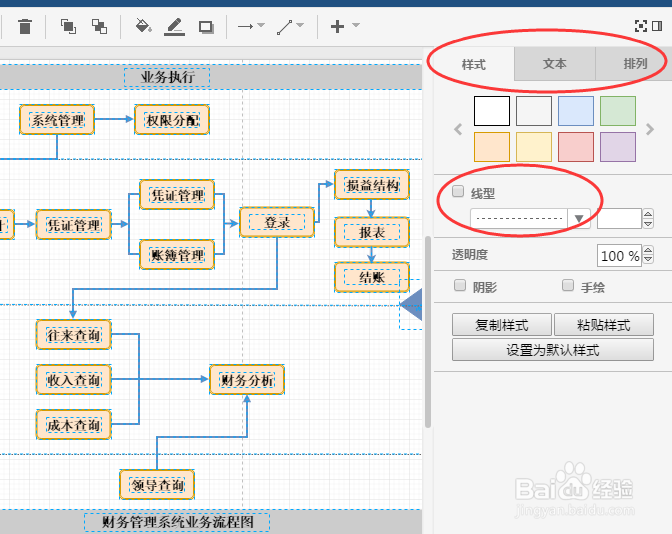Viewport: 672px width, 534px height.
Task: Select the 损益结构 node
Action: point(372,185)
